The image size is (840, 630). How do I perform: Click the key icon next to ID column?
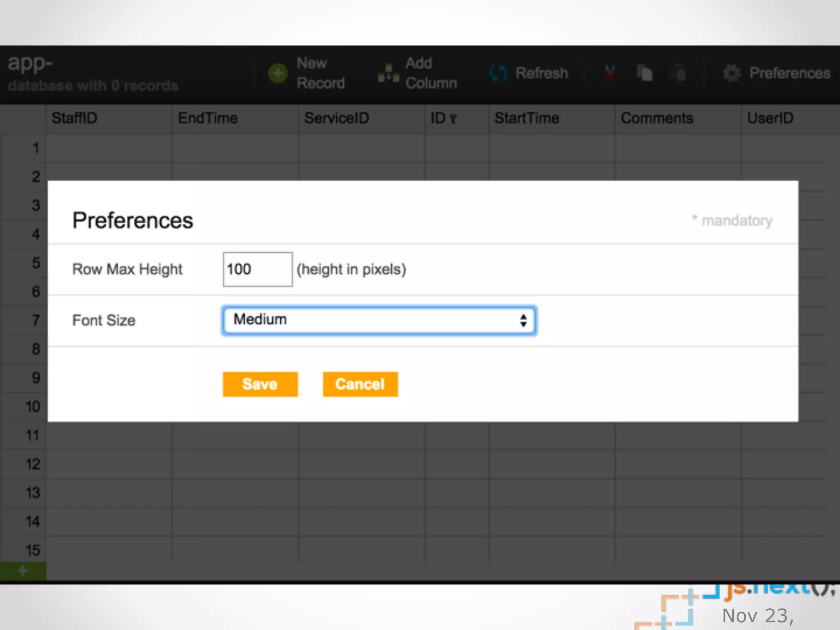tap(453, 119)
